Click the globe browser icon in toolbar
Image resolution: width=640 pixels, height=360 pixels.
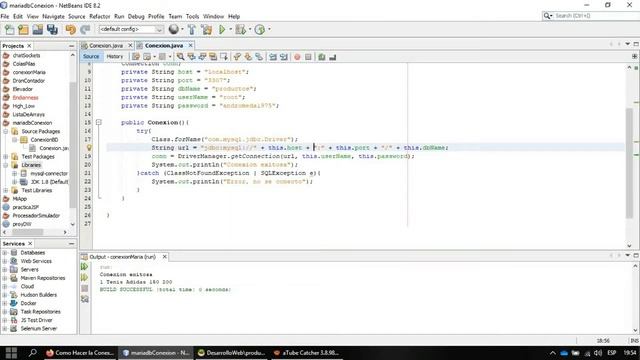pos(174,29)
